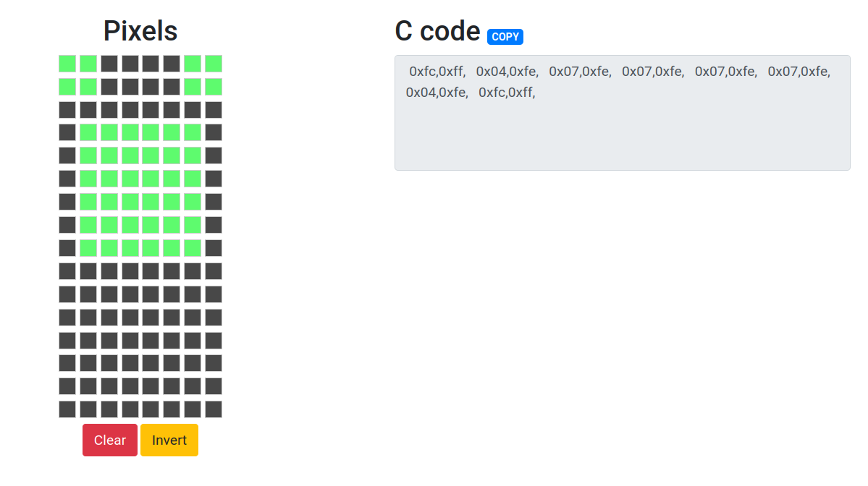The height and width of the screenshot is (486, 868).
Task: Turn on first pixel in tenth row
Action: click(x=67, y=271)
